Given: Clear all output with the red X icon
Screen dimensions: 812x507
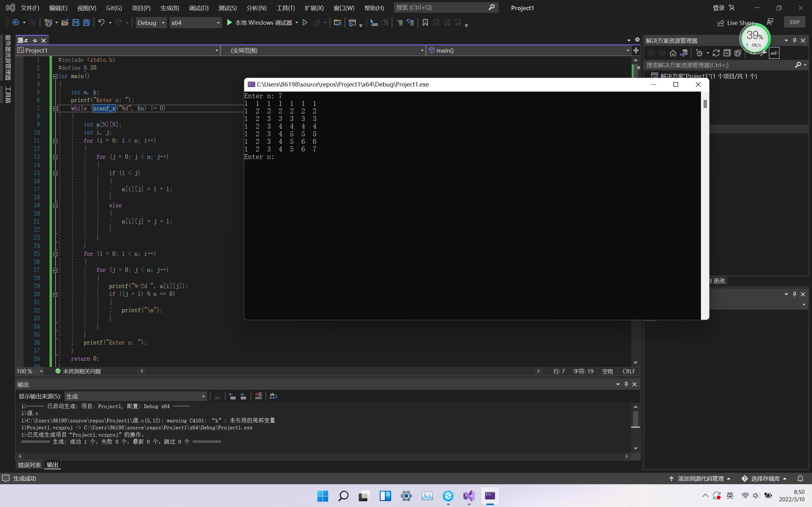Looking at the screenshot, I should pos(258,396).
